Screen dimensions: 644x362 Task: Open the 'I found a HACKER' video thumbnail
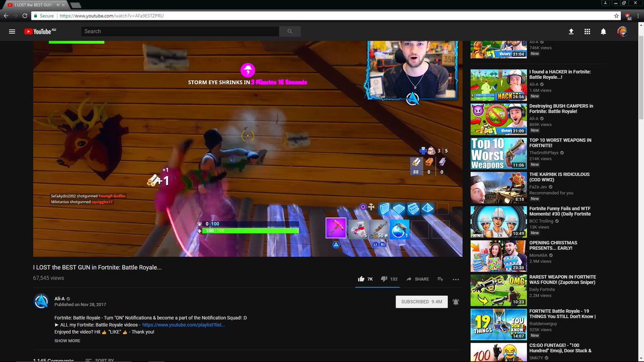click(x=499, y=85)
